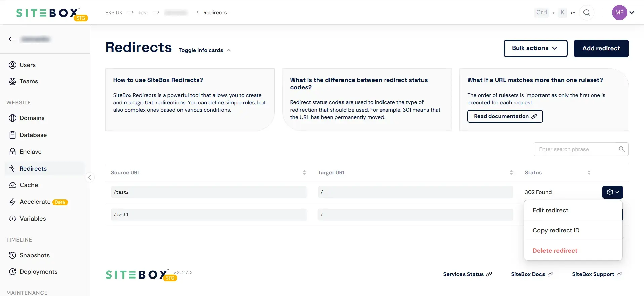Expand the user menu chevron beside avatar
Screen dimensions: 644x296
coord(632,13)
